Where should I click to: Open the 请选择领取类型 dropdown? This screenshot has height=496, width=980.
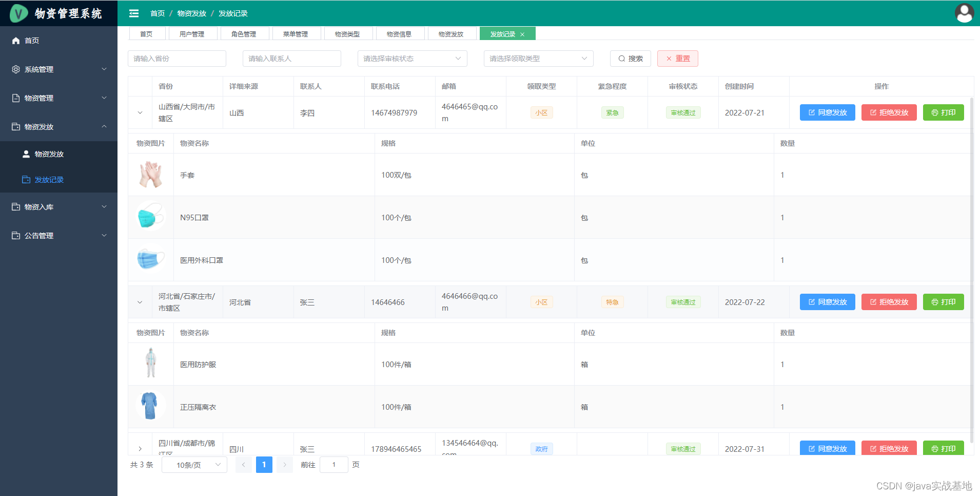coord(539,59)
